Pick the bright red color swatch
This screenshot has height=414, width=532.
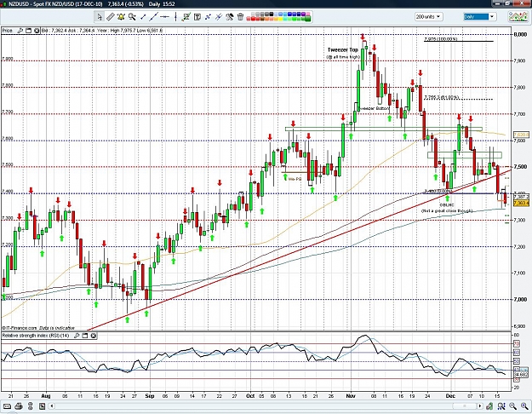[253, 19]
